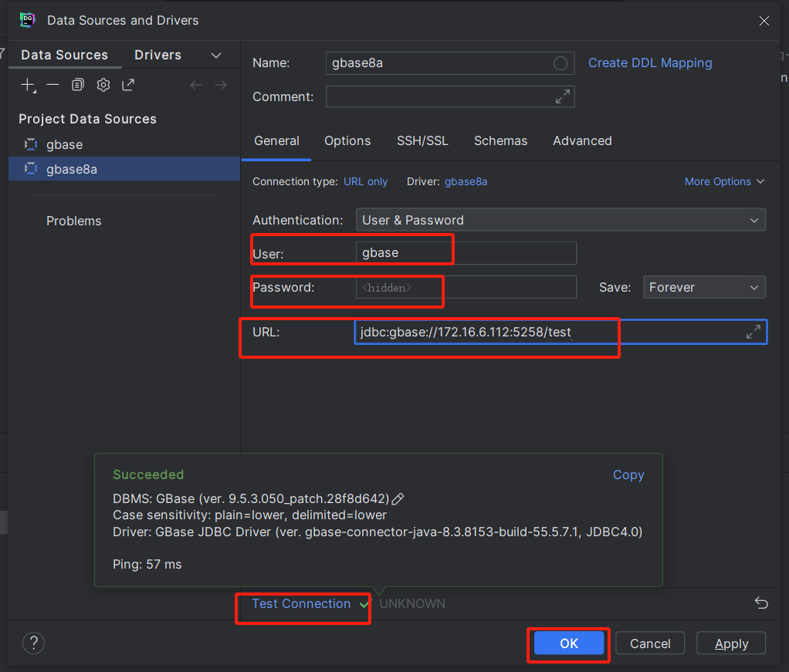Expand the URL field with arrow icon

753,332
